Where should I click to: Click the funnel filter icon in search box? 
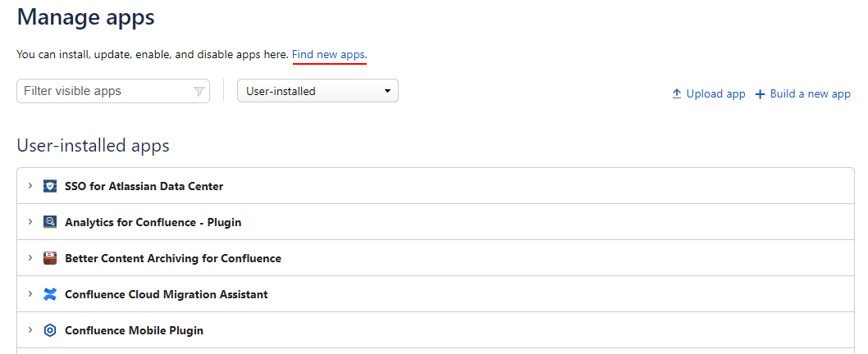coord(199,91)
